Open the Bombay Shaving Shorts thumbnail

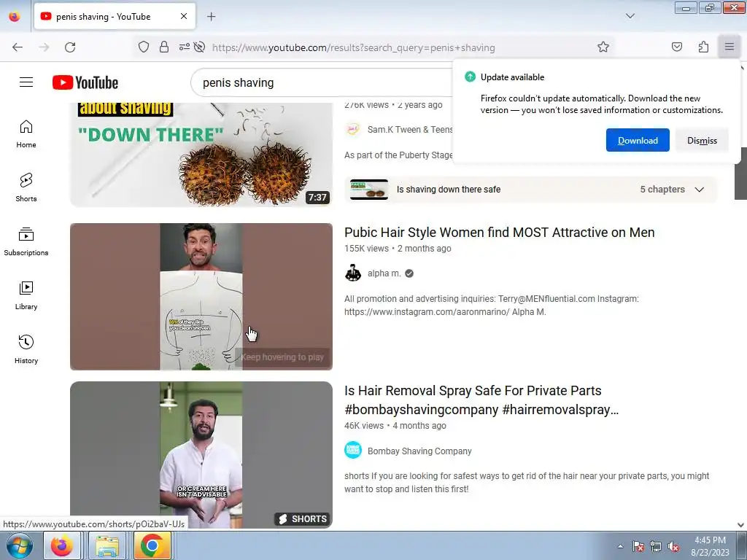click(x=201, y=455)
